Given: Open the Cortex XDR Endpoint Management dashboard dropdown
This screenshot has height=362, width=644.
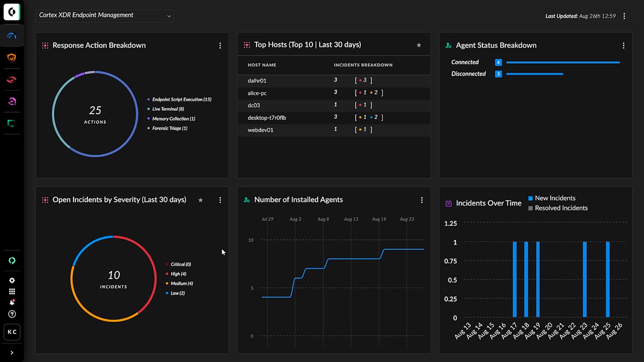Looking at the screenshot, I should click(105, 16).
